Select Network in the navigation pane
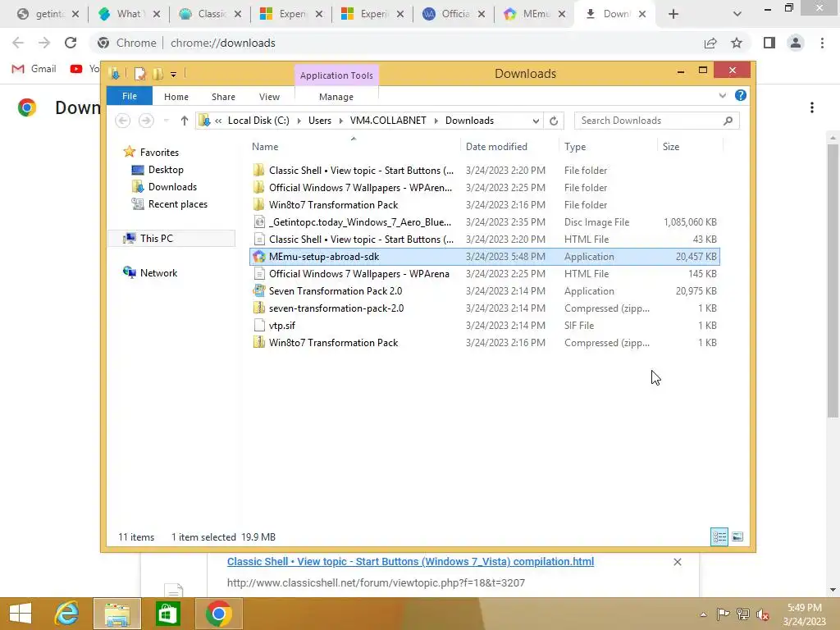 tap(158, 272)
